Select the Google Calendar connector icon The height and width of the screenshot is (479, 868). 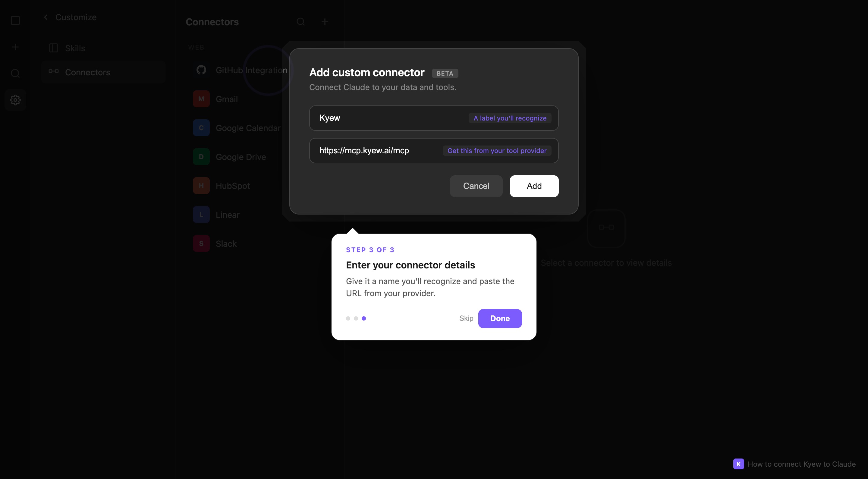tap(201, 128)
